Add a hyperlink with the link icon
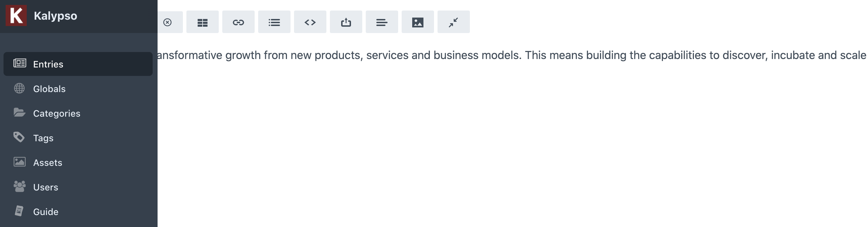 pyautogui.click(x=238, y=22)
